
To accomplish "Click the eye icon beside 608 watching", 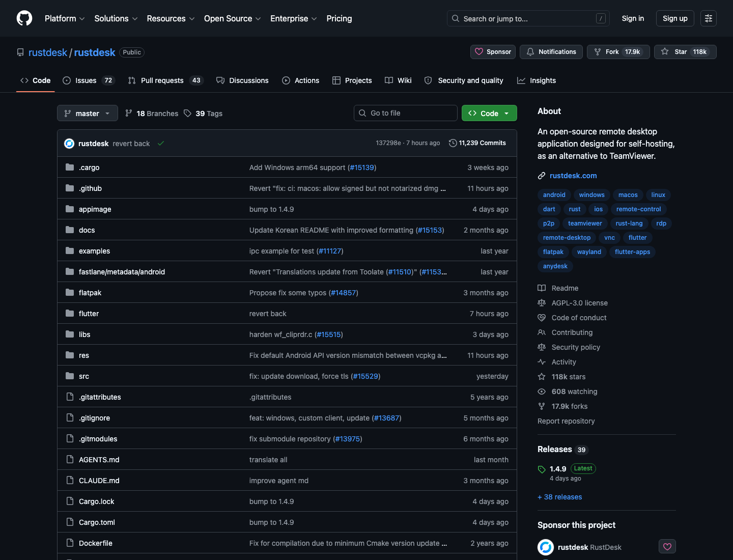I will point(542,391).
